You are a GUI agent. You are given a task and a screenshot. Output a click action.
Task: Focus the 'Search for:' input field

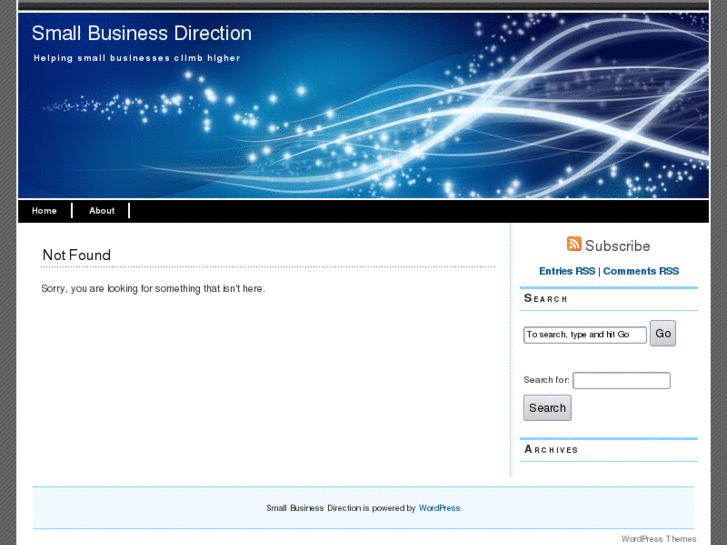click(x=621, y=380)
